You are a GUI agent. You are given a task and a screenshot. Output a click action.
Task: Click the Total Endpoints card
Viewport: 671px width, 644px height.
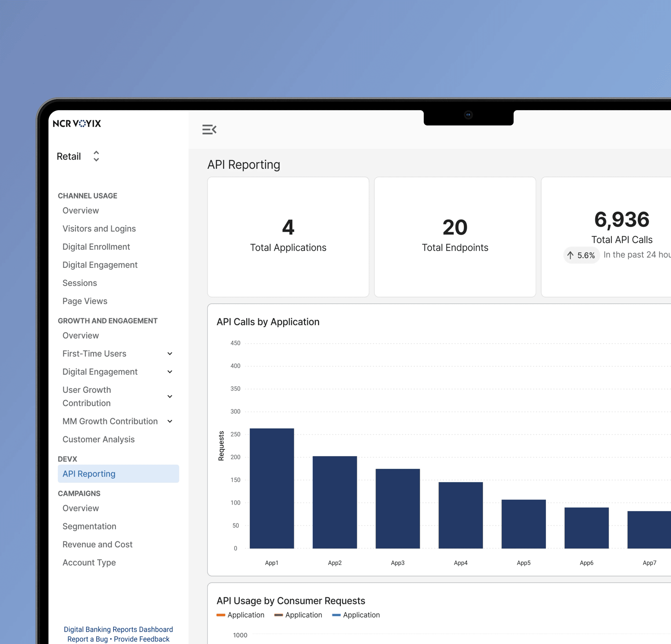(455, 237)
